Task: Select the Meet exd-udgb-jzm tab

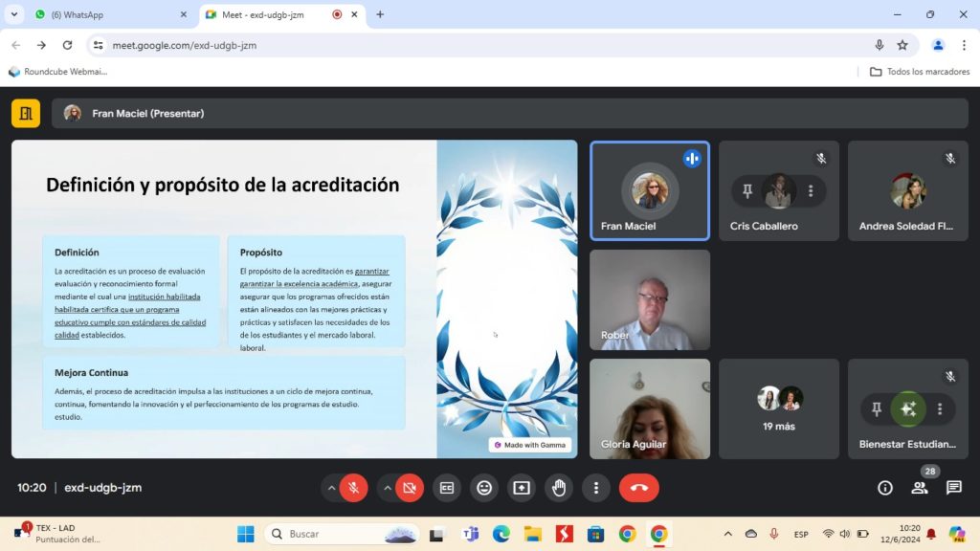Action: 273,14
